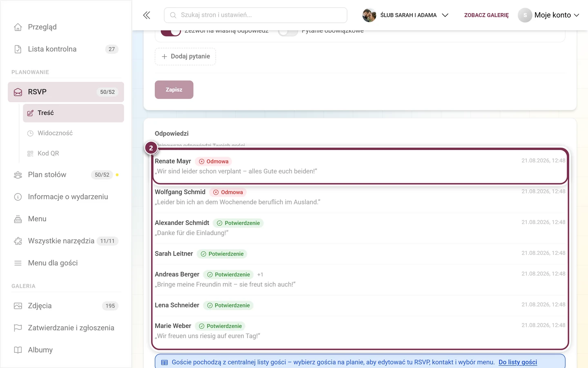Click Marie Weber's response name
The width and height of the screenshot is (588, 368).
tap(173, 326)
